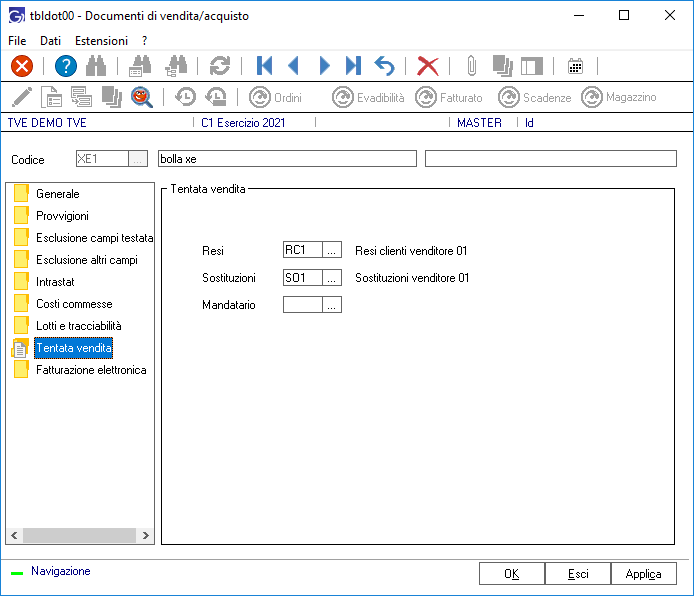
Task: Click the binoculars with list icon
Action: [x=140, y=66]
